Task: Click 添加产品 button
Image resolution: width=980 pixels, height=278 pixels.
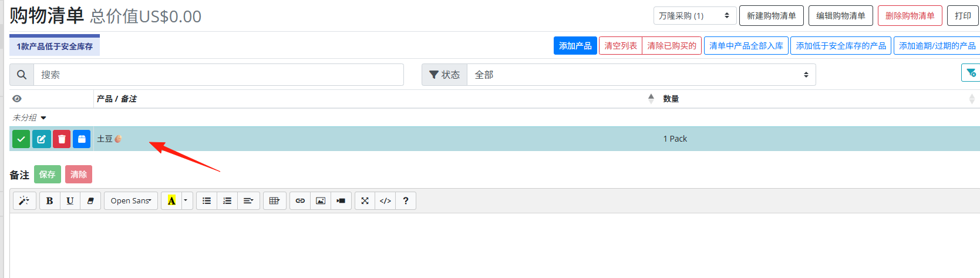Action: [575, 46]
